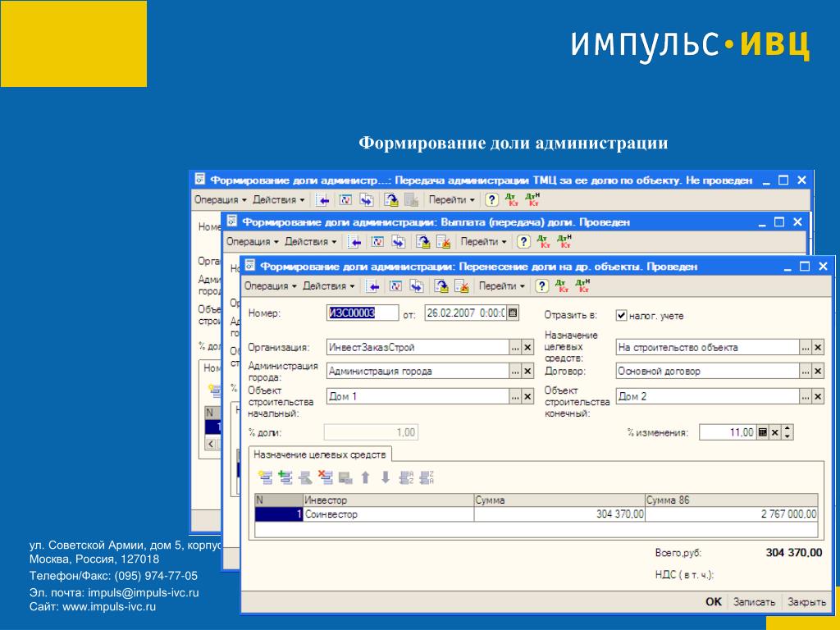Click the Номер field with ИЗС00003
The image size is (840, 630).
pos(362,313)
